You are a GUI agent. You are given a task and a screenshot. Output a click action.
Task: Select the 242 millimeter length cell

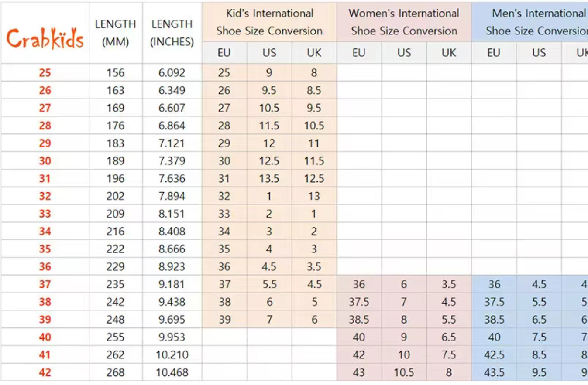point(115,302)
